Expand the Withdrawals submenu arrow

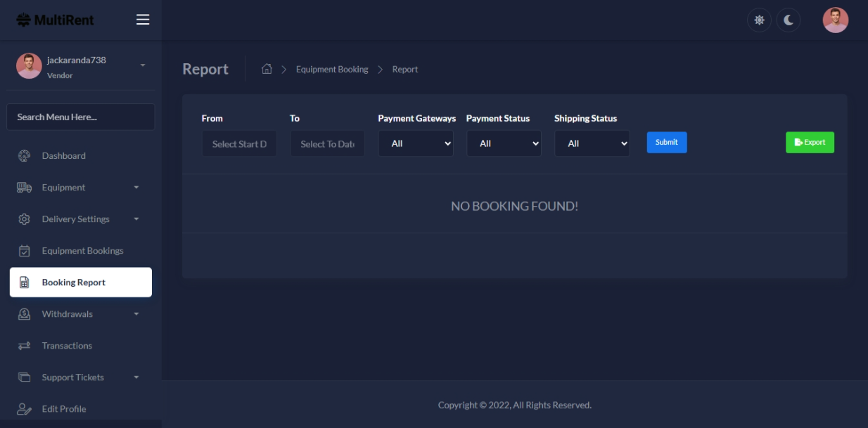click(136, 314)
